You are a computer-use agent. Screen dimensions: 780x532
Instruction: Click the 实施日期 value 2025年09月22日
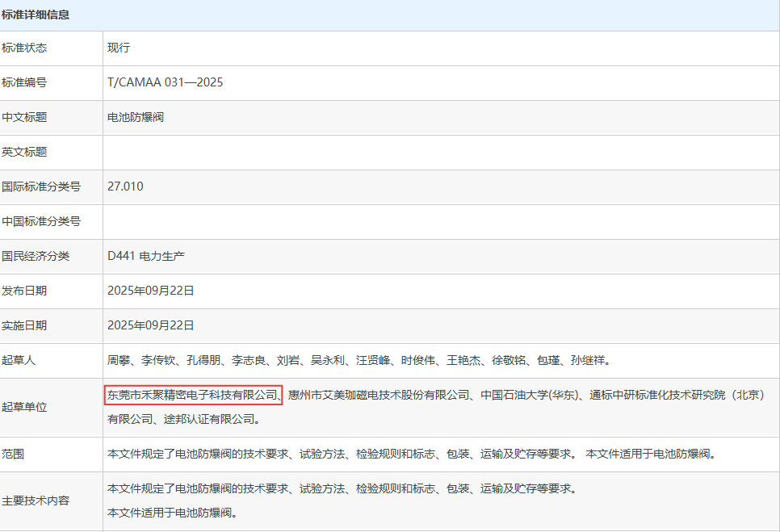click(151, 325)
